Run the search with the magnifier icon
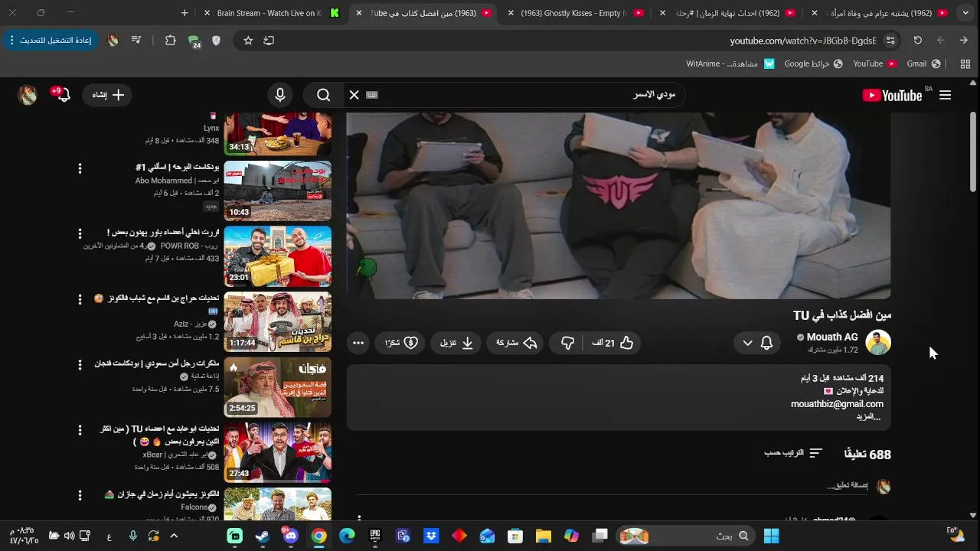This screenshot has width=980, height=551. pyautogui.click(x=323, y=95)
